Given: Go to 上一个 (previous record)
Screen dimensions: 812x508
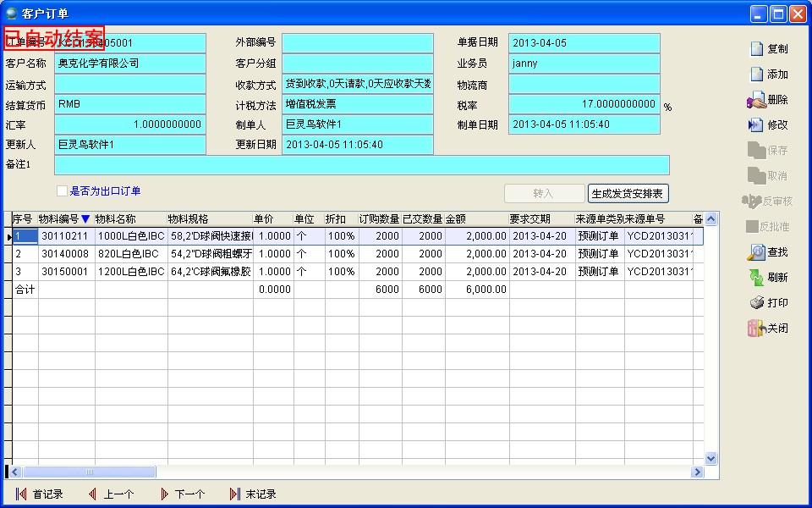Looking at the screenshot, I should (111, 494).
